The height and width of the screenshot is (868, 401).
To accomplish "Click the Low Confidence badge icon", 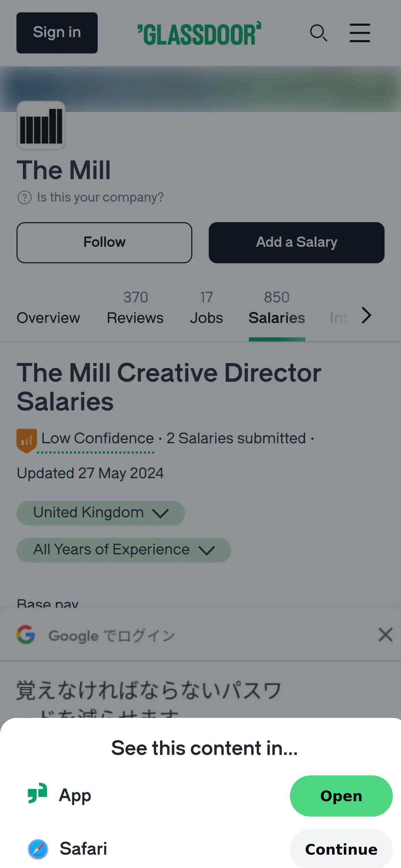I will (x=27, y=440).
